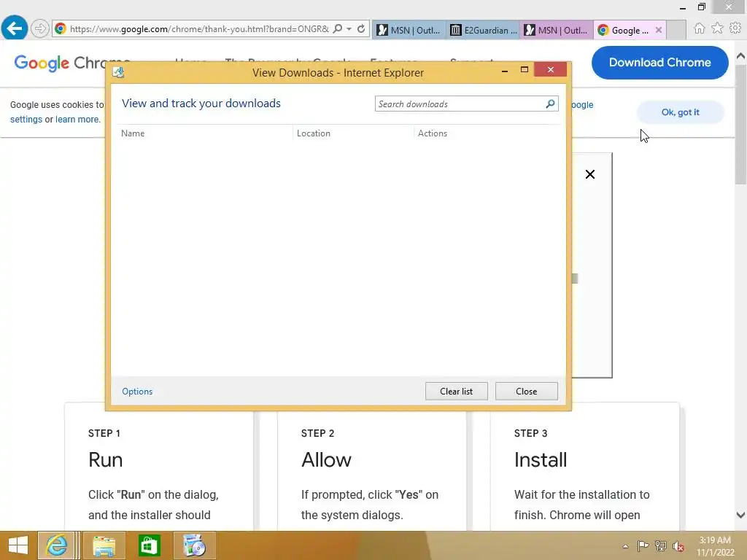Click the Chrome favicon in address bar
Screen dimensions: 747x560
coord(61,28)
